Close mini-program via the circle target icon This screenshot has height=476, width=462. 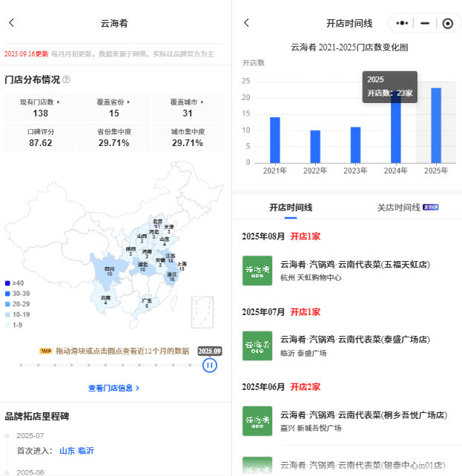click(x=448, y=24)
